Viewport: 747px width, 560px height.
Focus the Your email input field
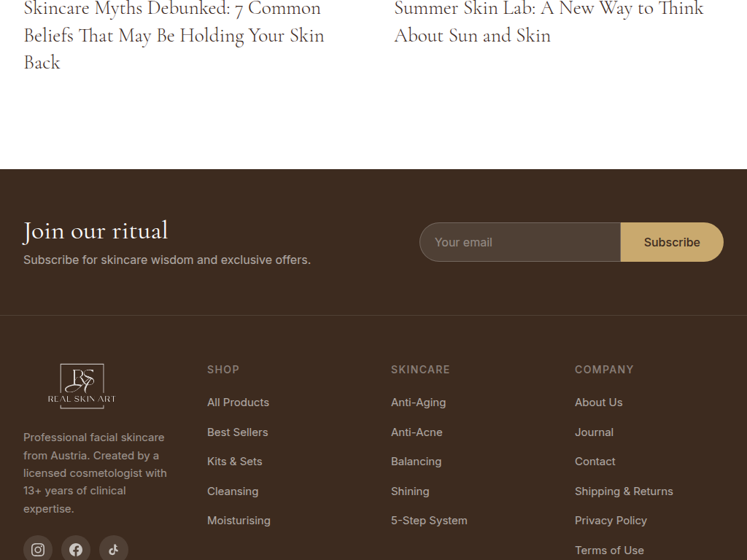pyautogui.click(x=519, y=242)
